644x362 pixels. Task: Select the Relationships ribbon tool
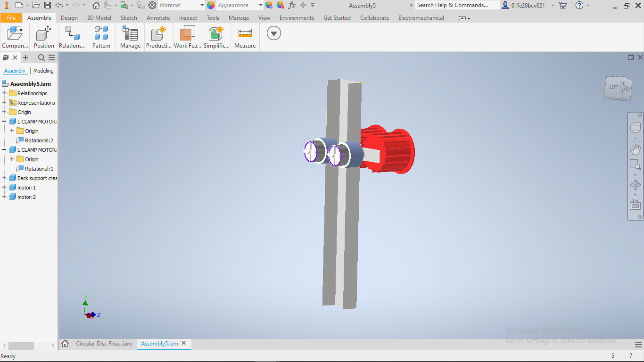pos(72,37)
